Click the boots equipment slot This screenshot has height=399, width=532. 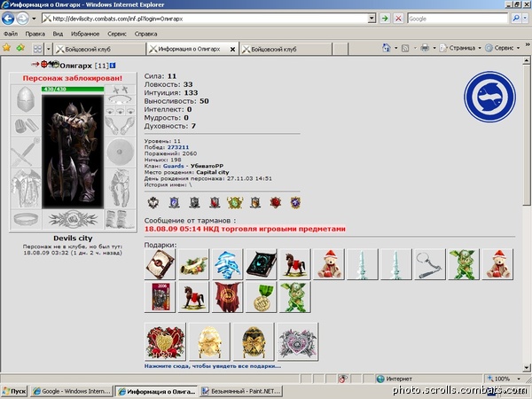pos(120,219)
